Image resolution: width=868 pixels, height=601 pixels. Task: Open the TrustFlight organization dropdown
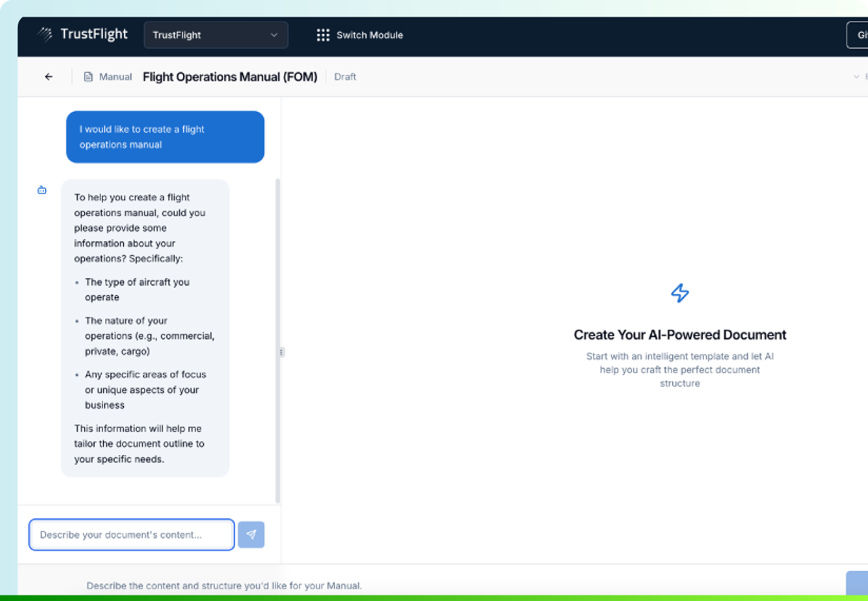[x=215, y=35]
